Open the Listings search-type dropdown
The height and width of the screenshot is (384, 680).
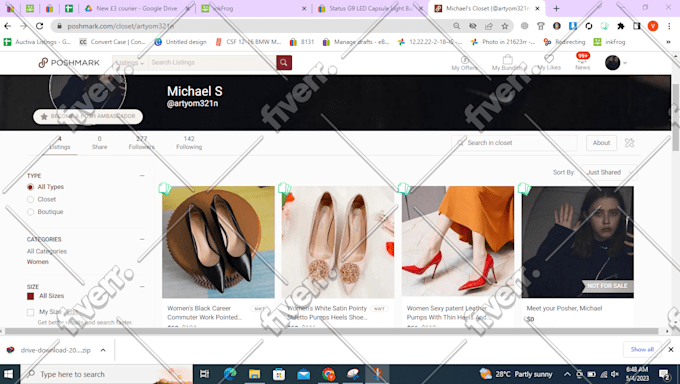(130, 62)
